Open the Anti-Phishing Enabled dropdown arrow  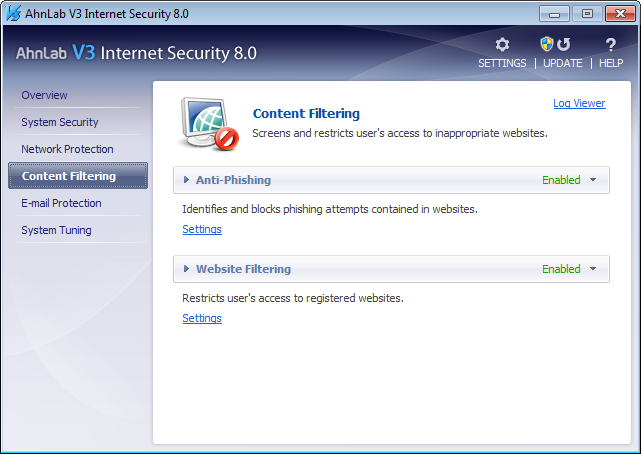point(593,180)
